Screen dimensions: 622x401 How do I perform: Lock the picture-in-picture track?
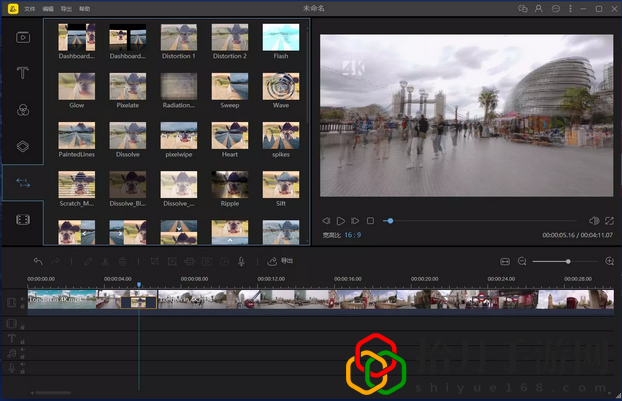click(x=23, y=327)
